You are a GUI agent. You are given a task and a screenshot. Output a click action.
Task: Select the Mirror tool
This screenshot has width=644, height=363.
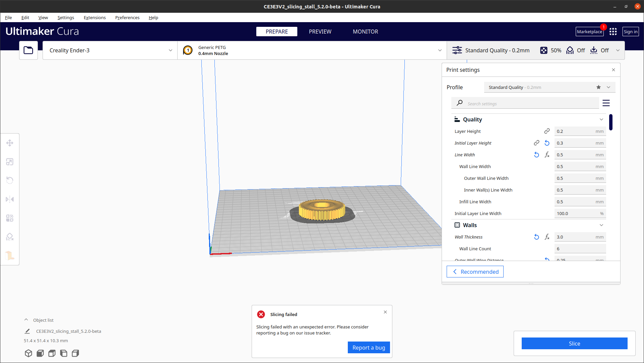pyautogui.click(x=10, y=199)
